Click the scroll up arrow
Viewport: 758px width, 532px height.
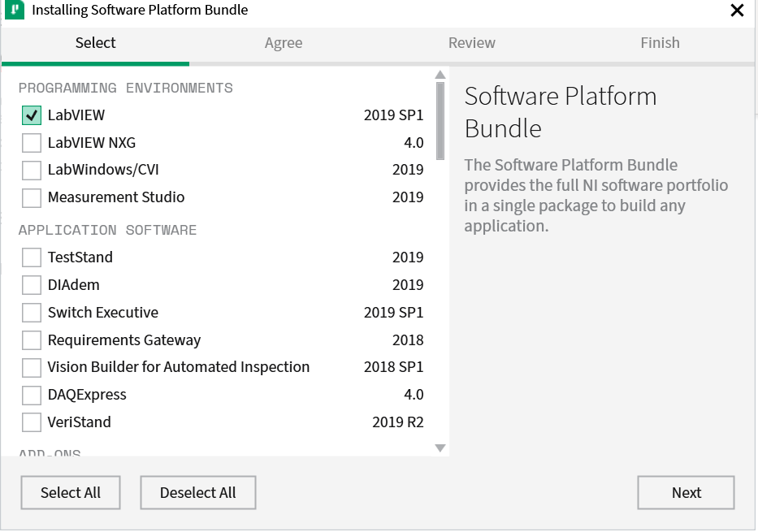[x=440, y=75]
